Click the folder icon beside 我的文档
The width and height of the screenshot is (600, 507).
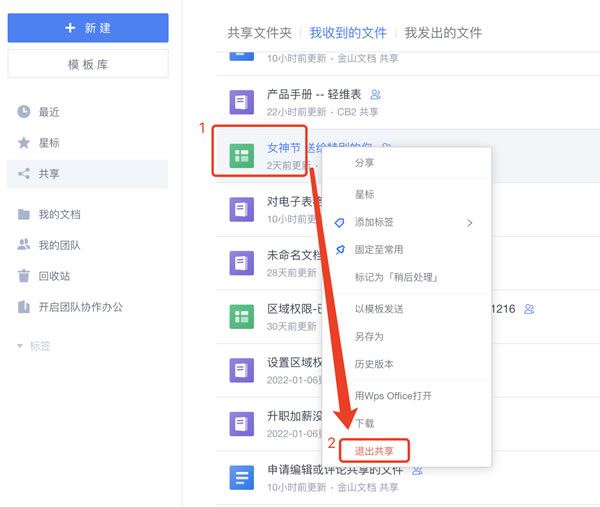[x=23, y=215]
